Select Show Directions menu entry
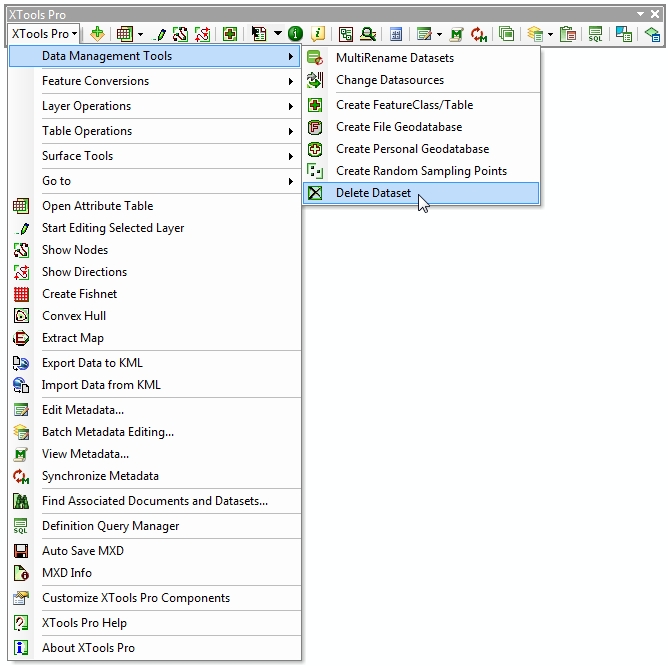 (155, 272)
